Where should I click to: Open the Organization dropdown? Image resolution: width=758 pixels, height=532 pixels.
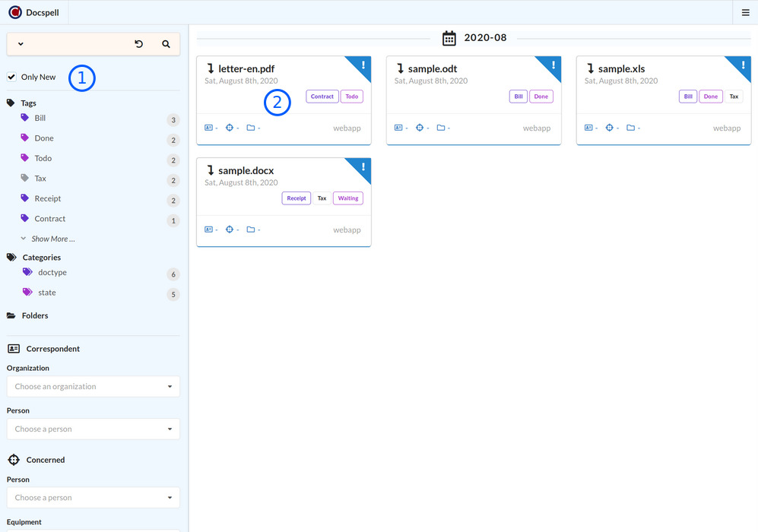(x=93, y=386)
